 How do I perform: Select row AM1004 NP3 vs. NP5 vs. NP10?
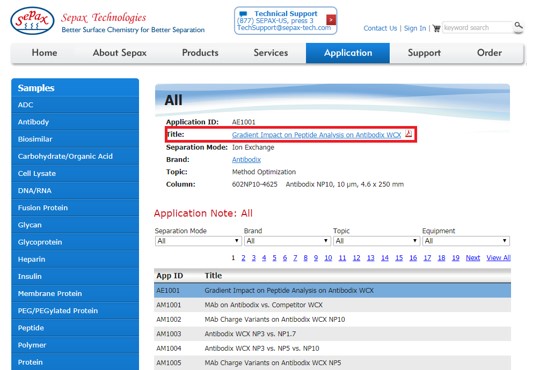click(332, 348)
